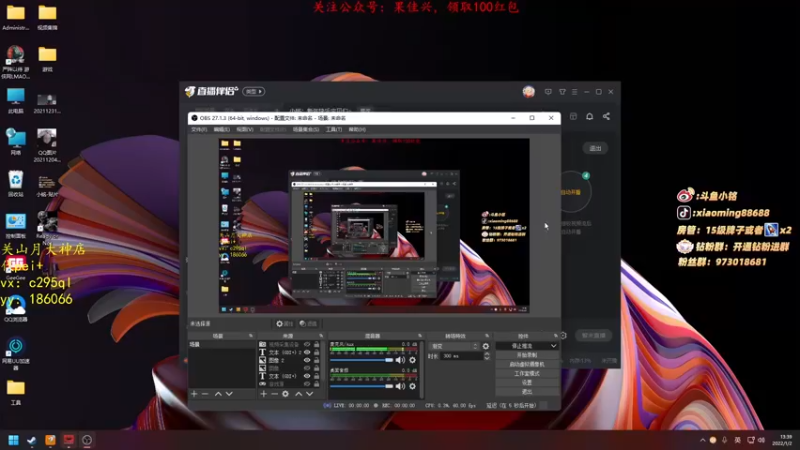Mute the desktop audio channel

pyautogui.click(x=400, y=386)
